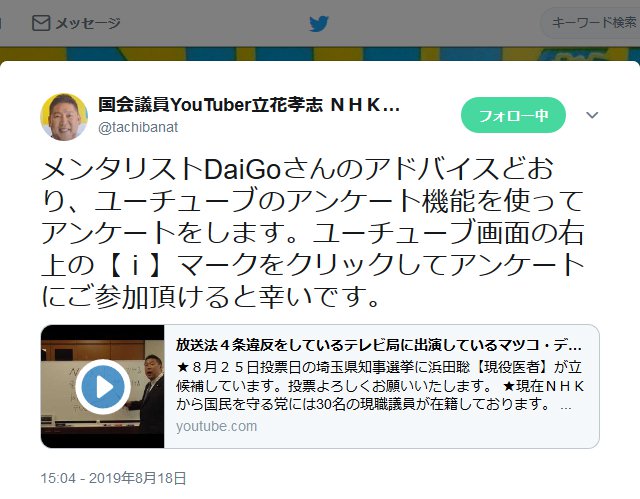Select the メッセージ menu label
640x499 pixels.
pos(88,23)
